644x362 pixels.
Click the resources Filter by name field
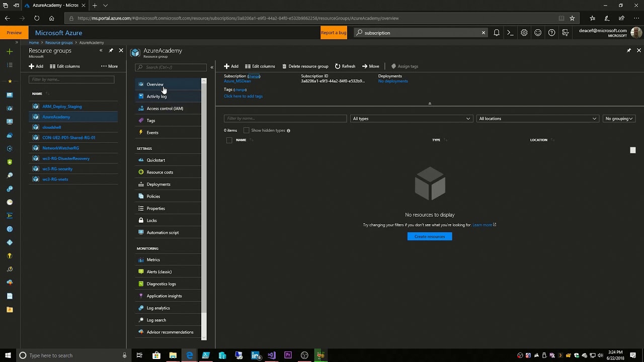coord(285,119)
